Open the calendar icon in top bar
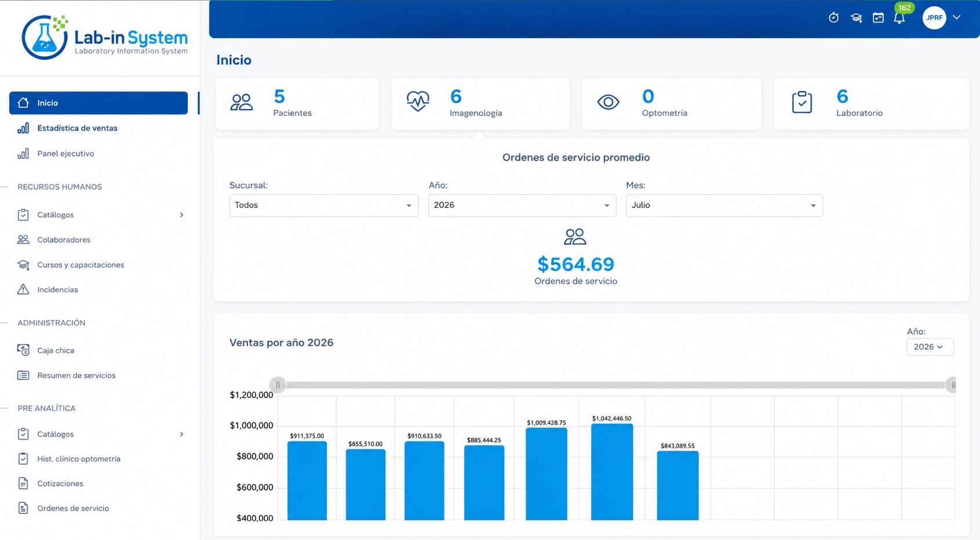This screenshot has height=540, width=980. 878,18
